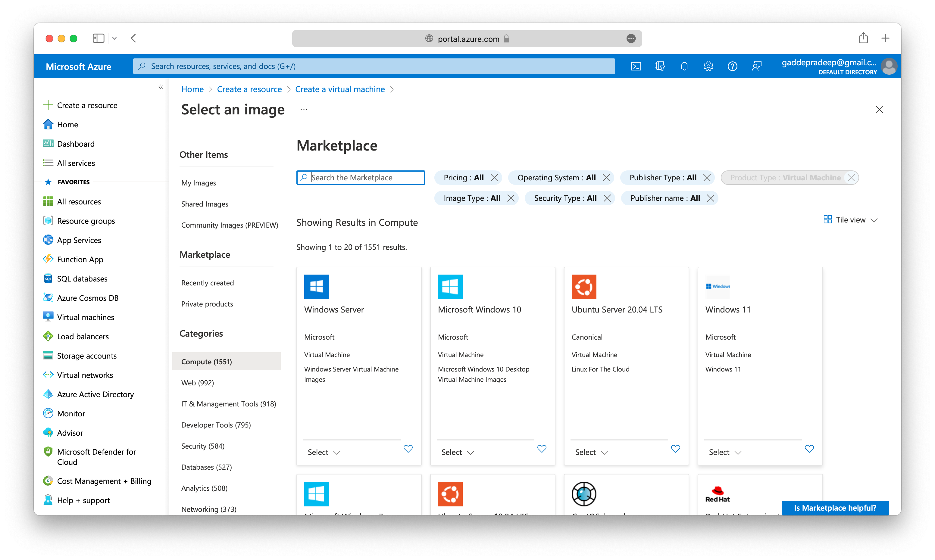
Task: Select IT & Management Tools (918) category
Action: point(228,404)
